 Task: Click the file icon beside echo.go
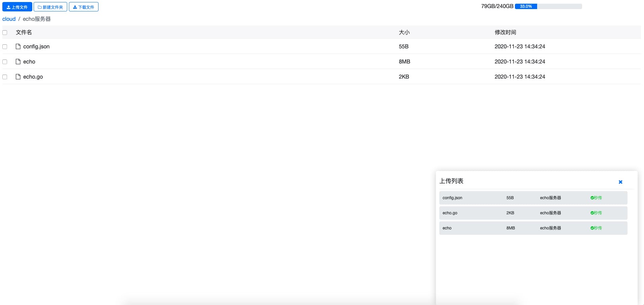coord(18,77)
